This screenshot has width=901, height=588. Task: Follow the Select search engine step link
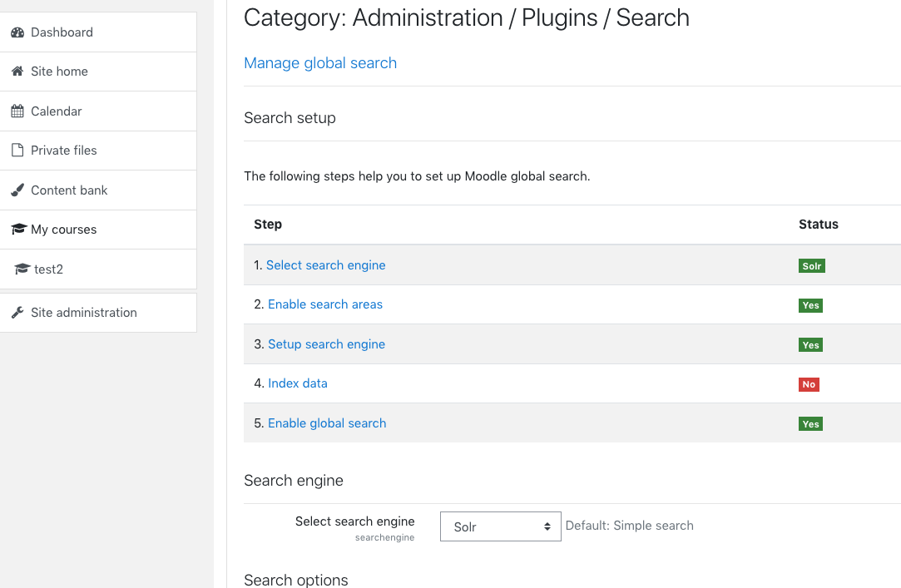point(326,265)
